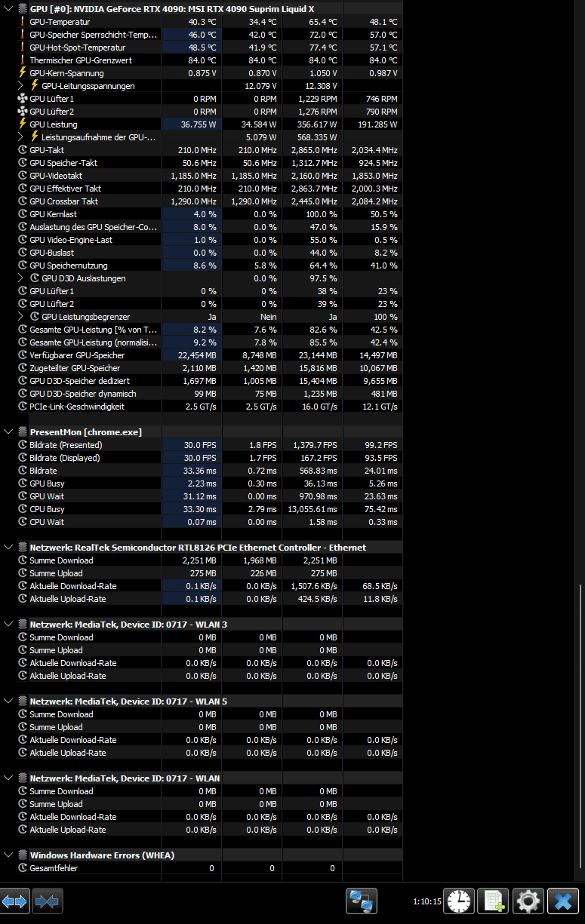Click the icon beside CPU Wait
585x924 pixels.
coord(23,522)
